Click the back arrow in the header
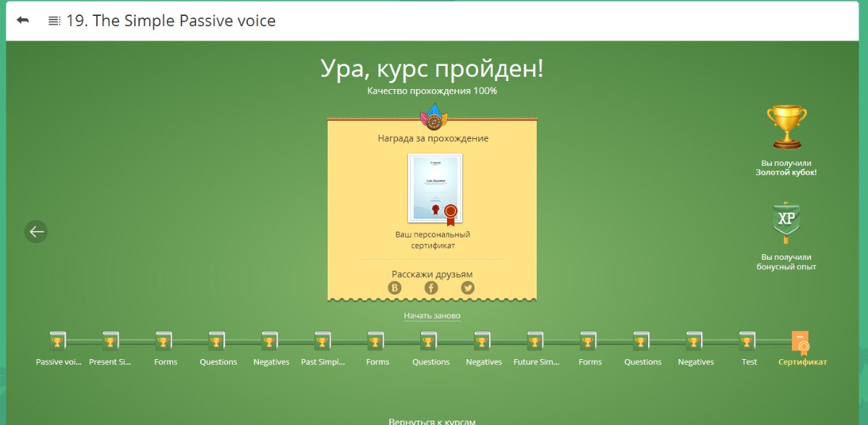The height and width of the screenshot is (425, 868). coord(22,20)
